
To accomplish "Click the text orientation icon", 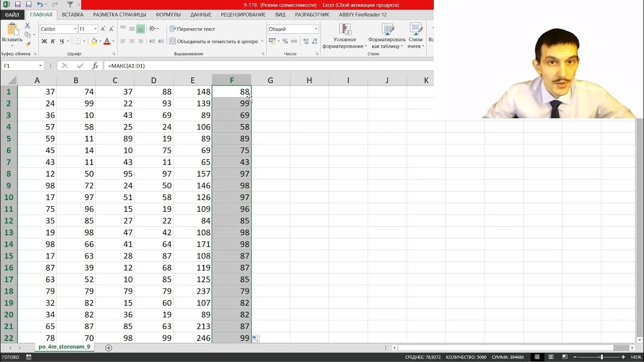I will click(153, 29).
